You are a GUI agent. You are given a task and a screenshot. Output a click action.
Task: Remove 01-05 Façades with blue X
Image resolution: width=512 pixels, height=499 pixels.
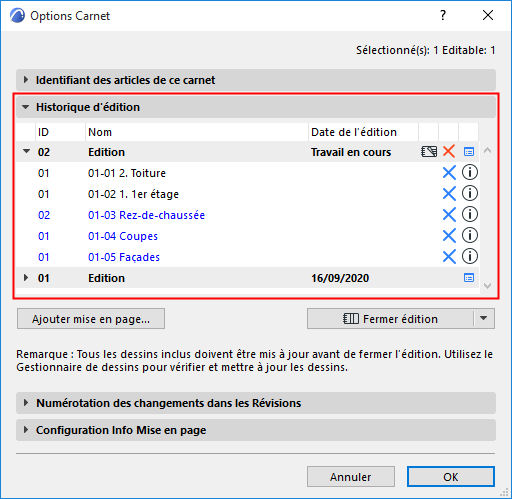449,257
